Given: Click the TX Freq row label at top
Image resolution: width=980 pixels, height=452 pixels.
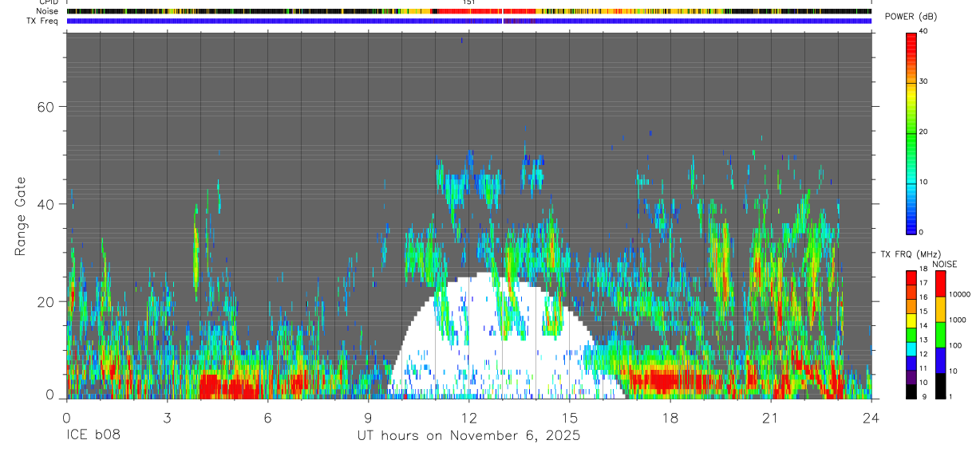Looking at the screenshot, I should [42, 21].
